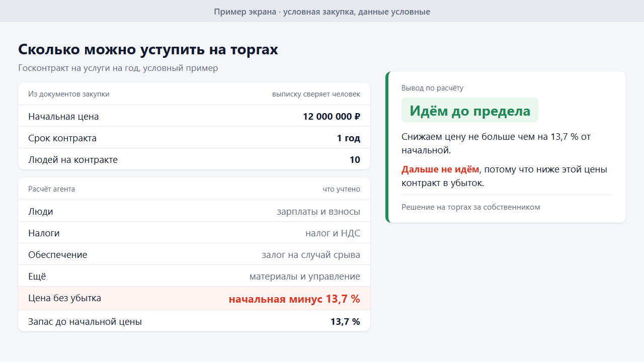The image size is (644, 362).
Task: Select the "Людей на контракте" label
Action: (x=73, y=160)
